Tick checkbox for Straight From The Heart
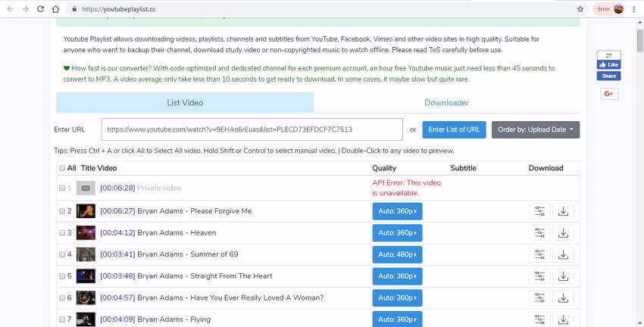The image size is (644, 327). (62, 276)
